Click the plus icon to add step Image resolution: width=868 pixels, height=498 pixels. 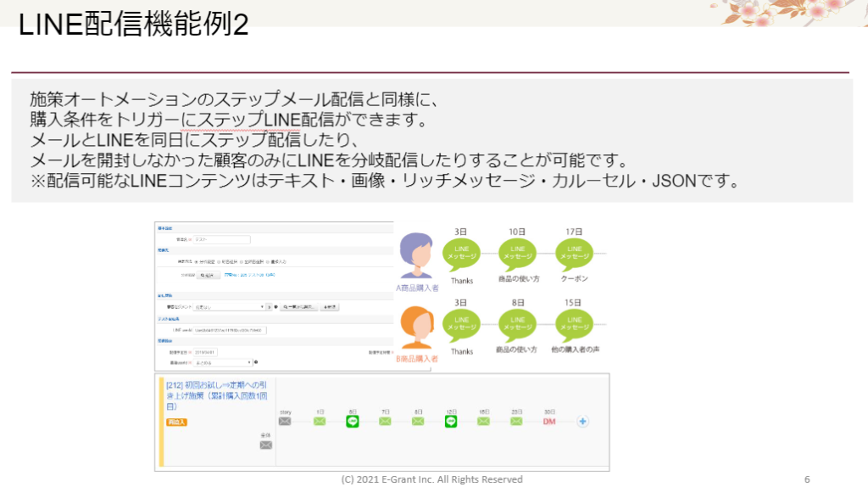pyautogui.click(x=582, y=421)
